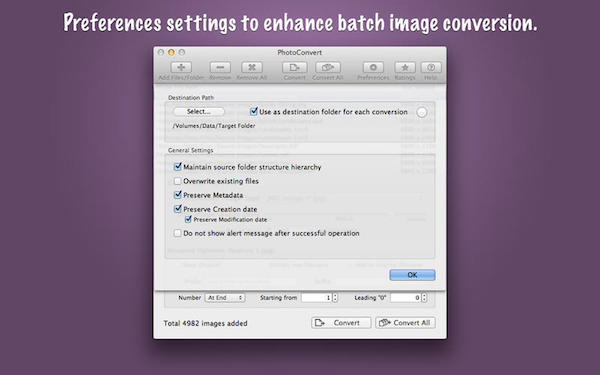Click the Starting from number field

pyautogui.click(x=316, y=298)
